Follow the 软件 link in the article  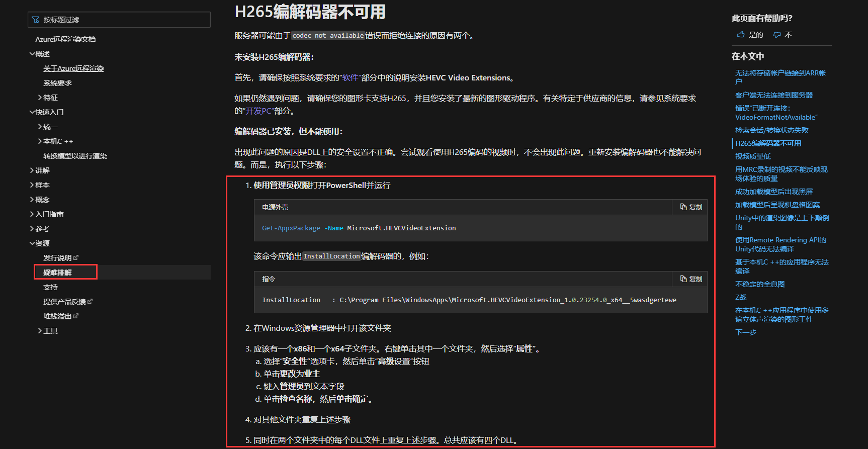point(350,78)
